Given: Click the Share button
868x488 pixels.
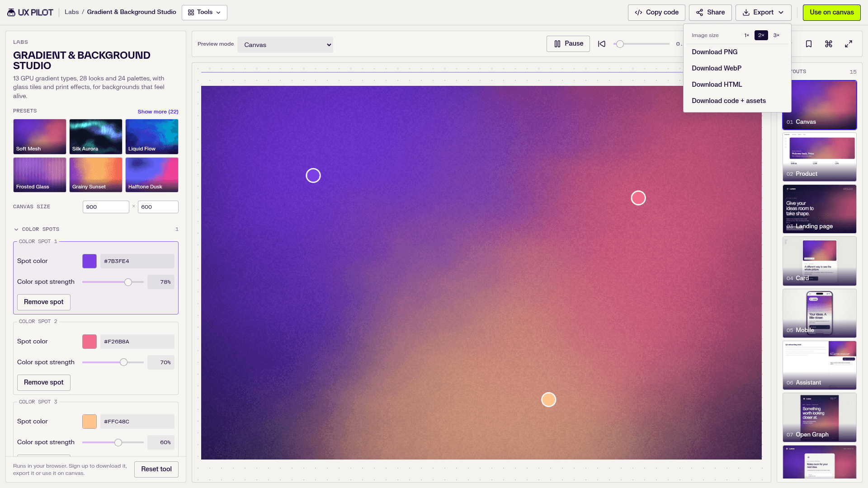Looking at the screenshot, I should pyautogui.click(x=710, y=13).
